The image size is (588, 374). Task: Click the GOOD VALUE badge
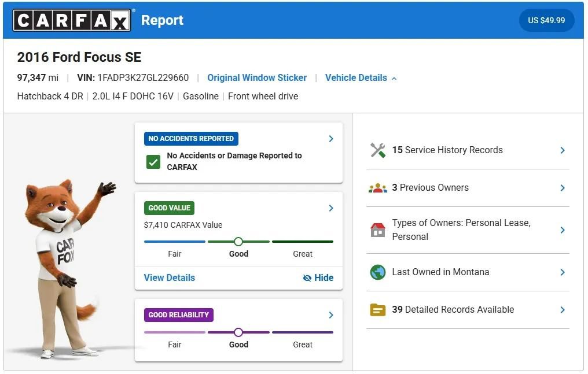click(x=169, y=208)
